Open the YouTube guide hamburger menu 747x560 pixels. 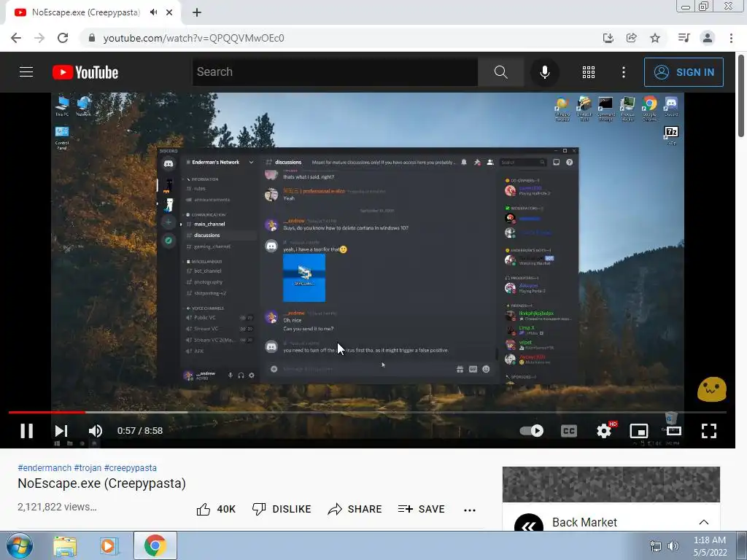pyautogui.click(x=26, y=72)
